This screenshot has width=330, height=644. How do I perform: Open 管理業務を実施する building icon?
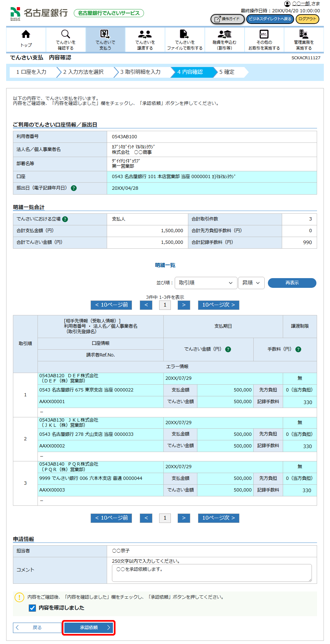point(303,34)
